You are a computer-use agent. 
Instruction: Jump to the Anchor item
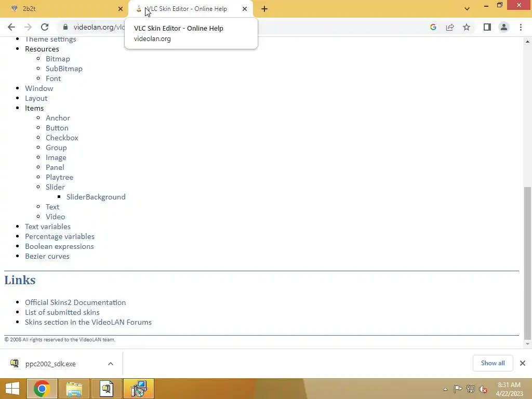pyautogui.click(x=58, y=118)
